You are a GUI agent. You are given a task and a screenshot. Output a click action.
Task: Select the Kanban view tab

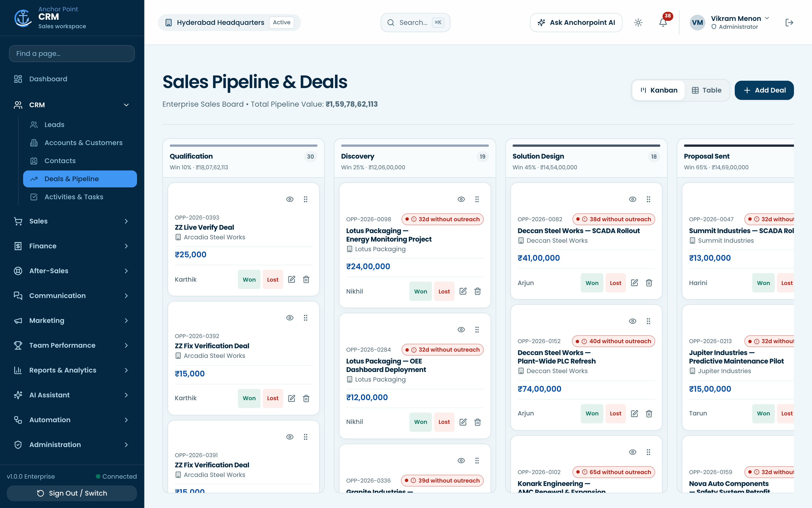(x=659, y=90)
